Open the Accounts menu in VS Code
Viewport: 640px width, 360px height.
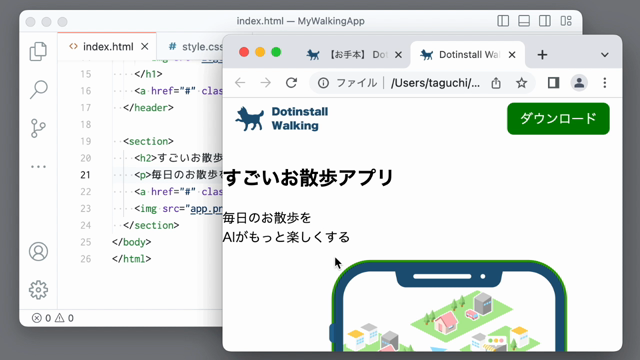[38, 251]
